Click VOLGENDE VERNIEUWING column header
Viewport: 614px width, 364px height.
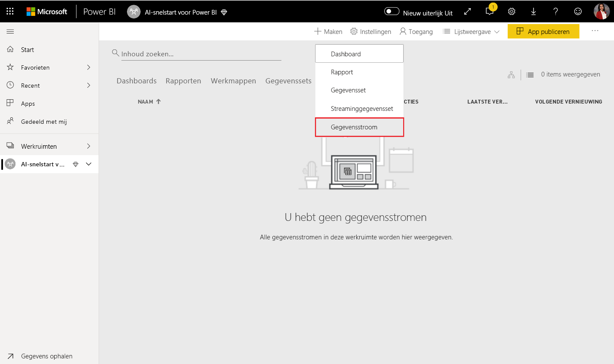click(568, 102)
